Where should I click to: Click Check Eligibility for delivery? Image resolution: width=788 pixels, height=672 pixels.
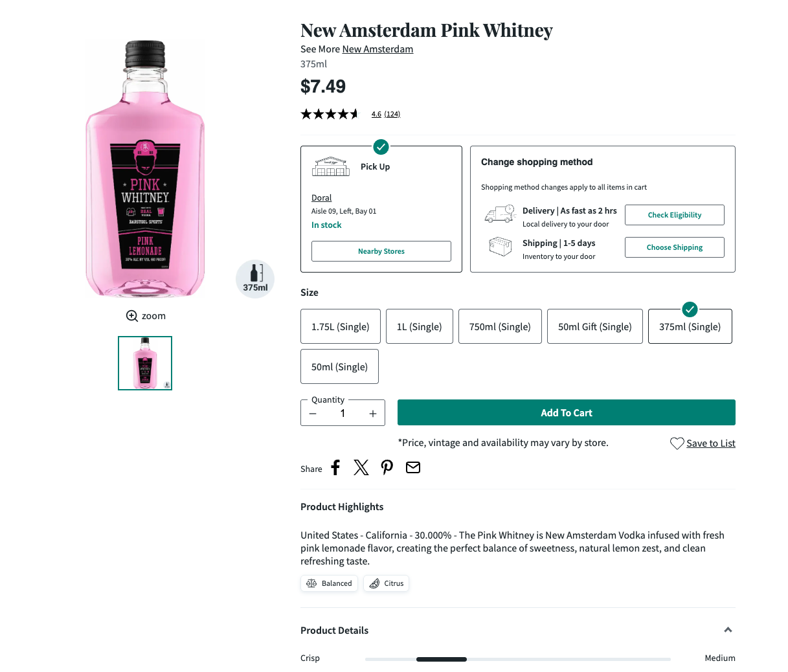[674, 215]
